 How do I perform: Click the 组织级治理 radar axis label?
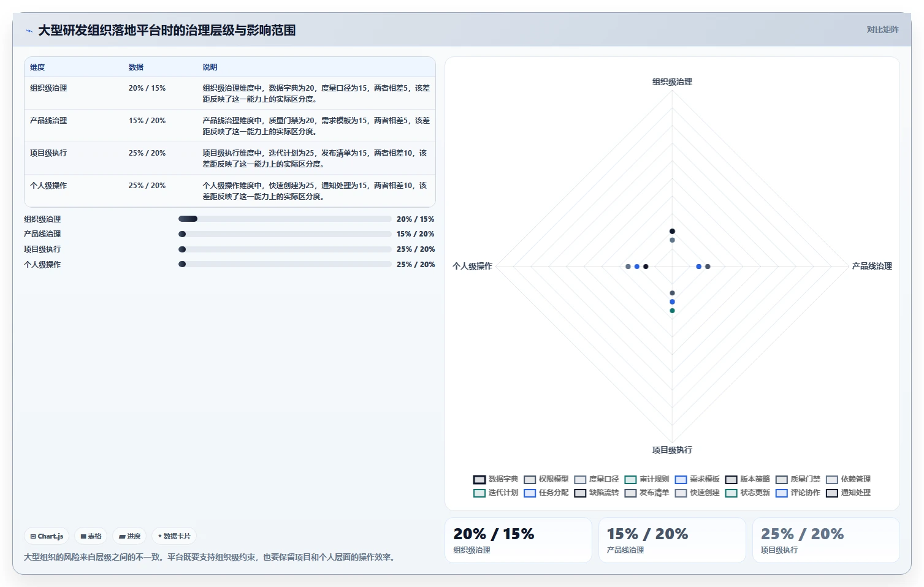(672, 81)
